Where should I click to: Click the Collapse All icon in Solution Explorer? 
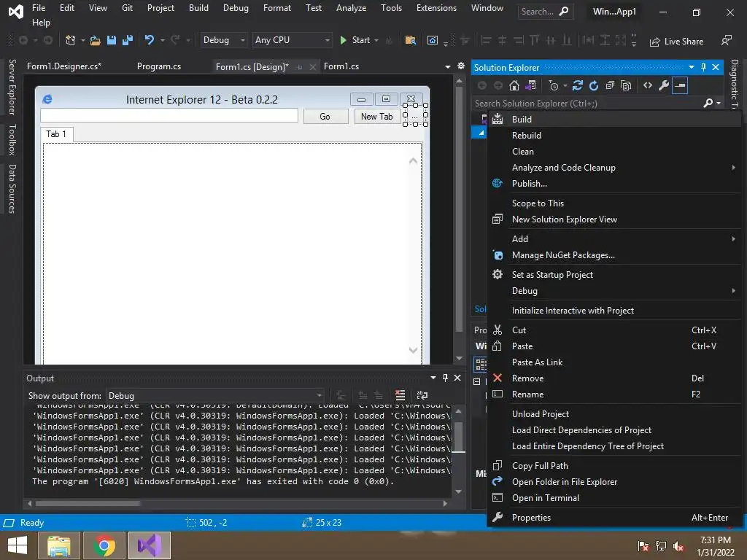tap(610, 86)
